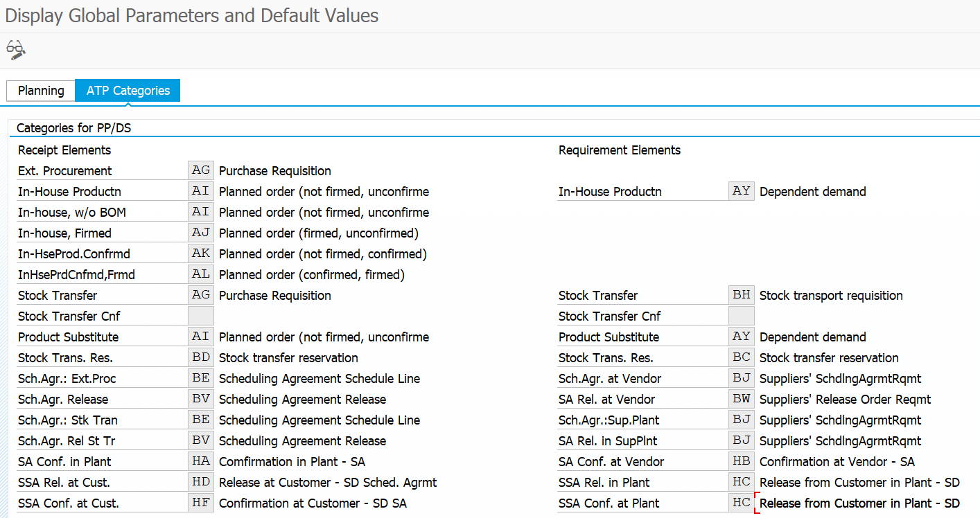Click the AI field for receipt Product Substitute
Viewport: 980px width, 518px height.
tap(201, 337)
